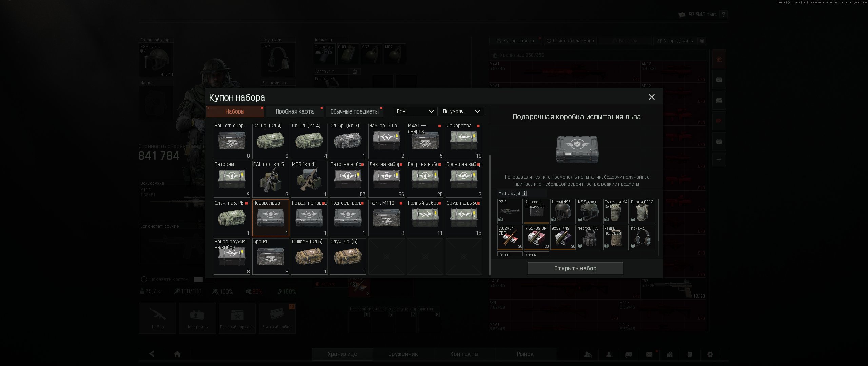
Task: Switch to the Обычные предметы tab
Action: (354, 111)
